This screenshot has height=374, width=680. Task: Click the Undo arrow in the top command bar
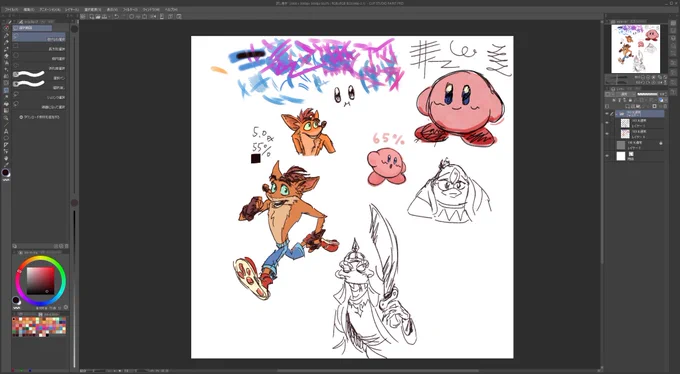(116, 16)
